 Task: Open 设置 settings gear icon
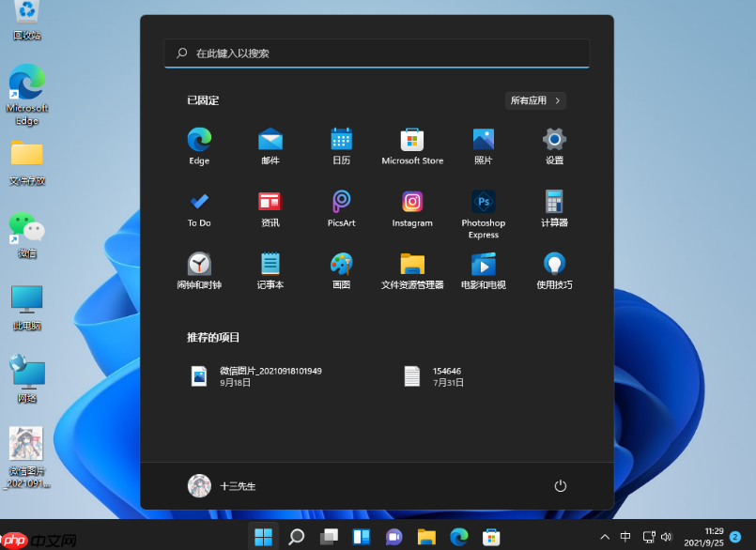554,146
